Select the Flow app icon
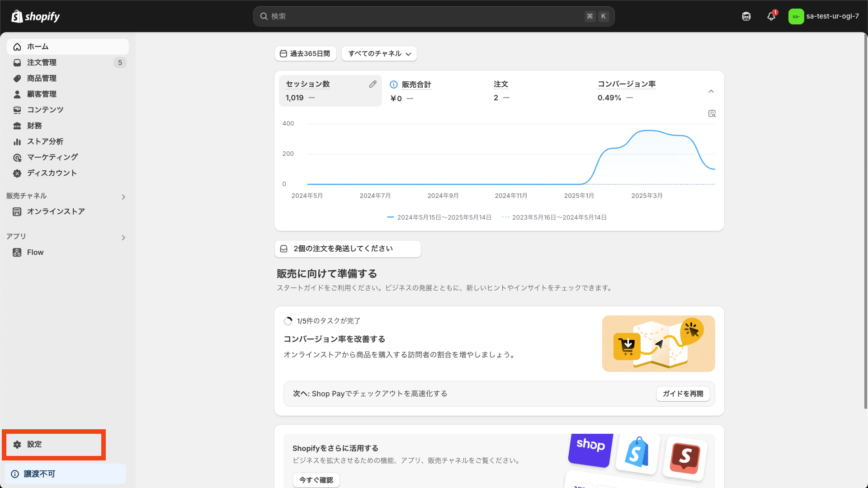 coord(17,252)
